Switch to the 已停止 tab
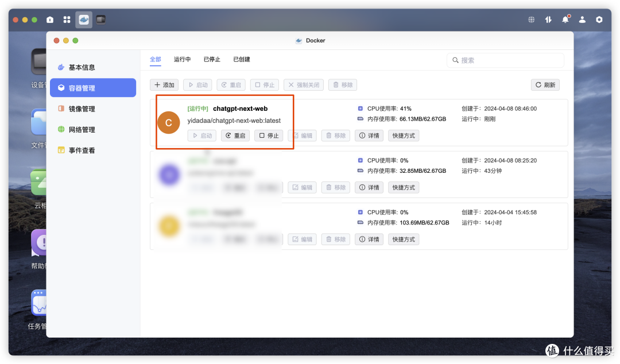The image size is (620, 364). (212, 59)
